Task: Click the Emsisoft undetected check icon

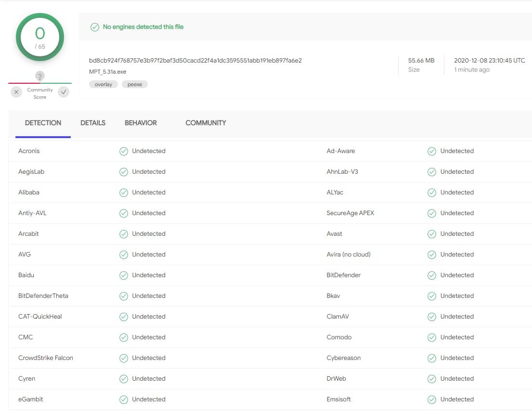Action: click(431, 399)
